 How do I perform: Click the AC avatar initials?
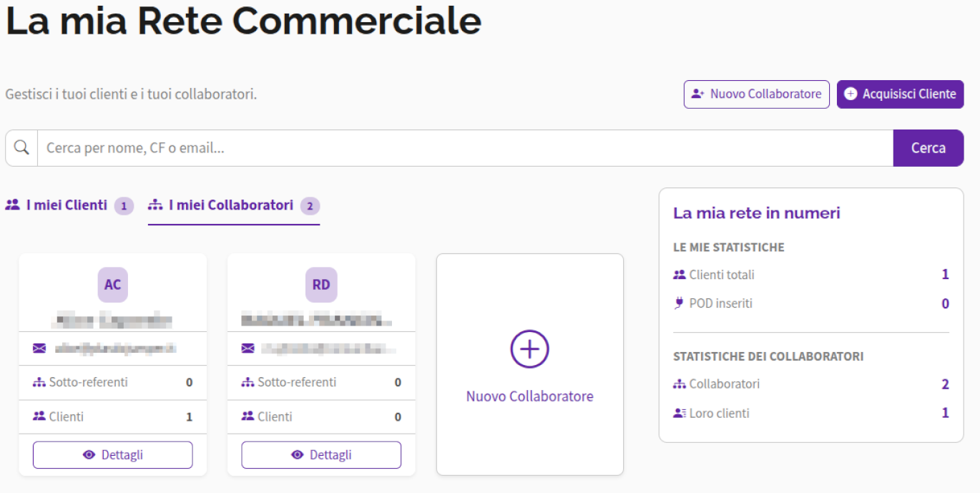pos(113,285)
